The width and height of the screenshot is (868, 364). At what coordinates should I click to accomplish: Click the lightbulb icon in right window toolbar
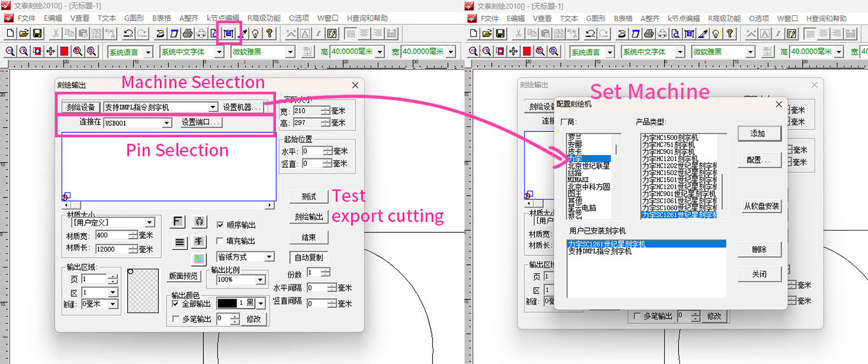tap(717, 33)
